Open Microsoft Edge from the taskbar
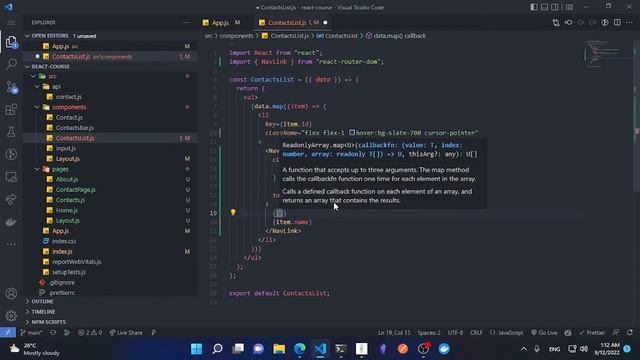Image resolution: width=640 pixels, height=360 pixels. click(x=300, y=349)
